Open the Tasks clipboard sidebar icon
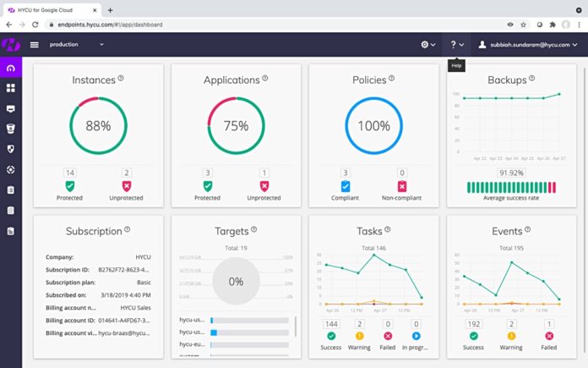Viewport: 588px width, 368px height. (11, 190)
